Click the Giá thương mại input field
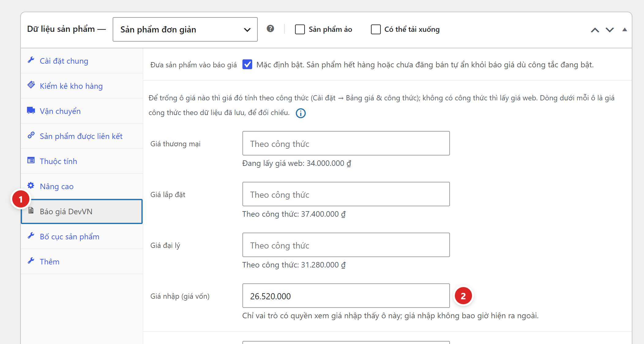Viewport: 644px width, 344px height. click(x=346, y=143)
